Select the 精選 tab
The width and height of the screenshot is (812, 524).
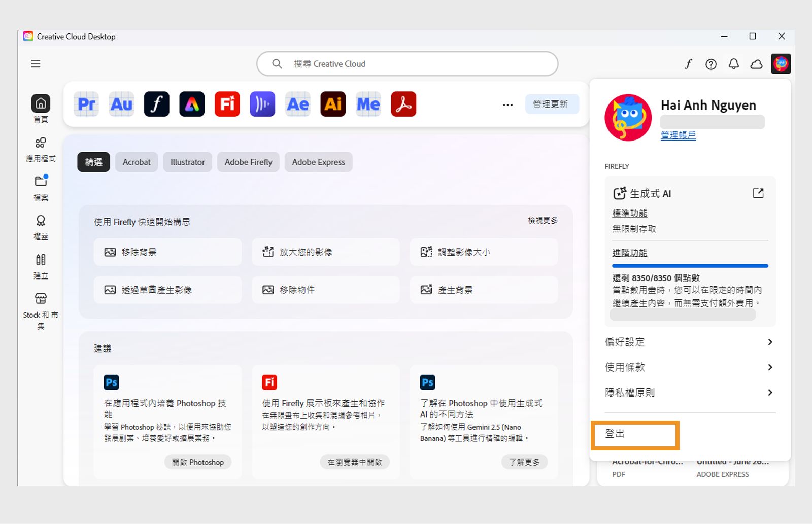[94, 162]
